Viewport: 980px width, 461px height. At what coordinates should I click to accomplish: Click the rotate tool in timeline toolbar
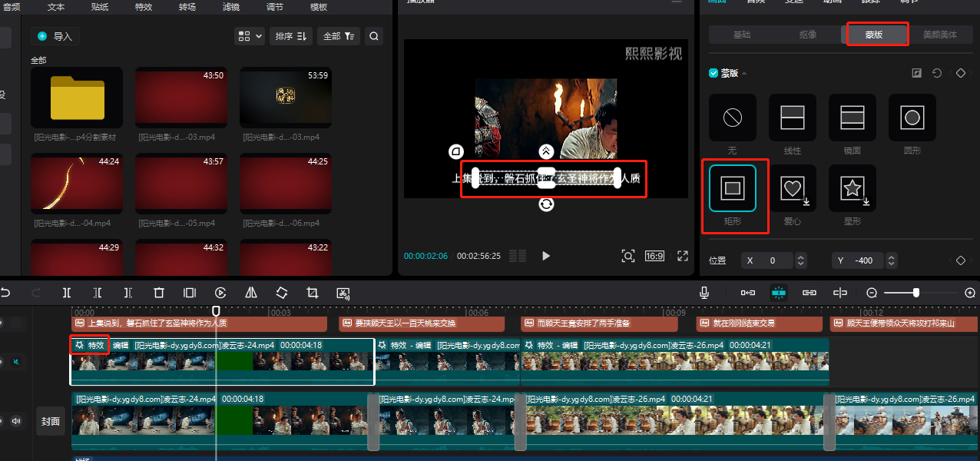coord(282,293)
